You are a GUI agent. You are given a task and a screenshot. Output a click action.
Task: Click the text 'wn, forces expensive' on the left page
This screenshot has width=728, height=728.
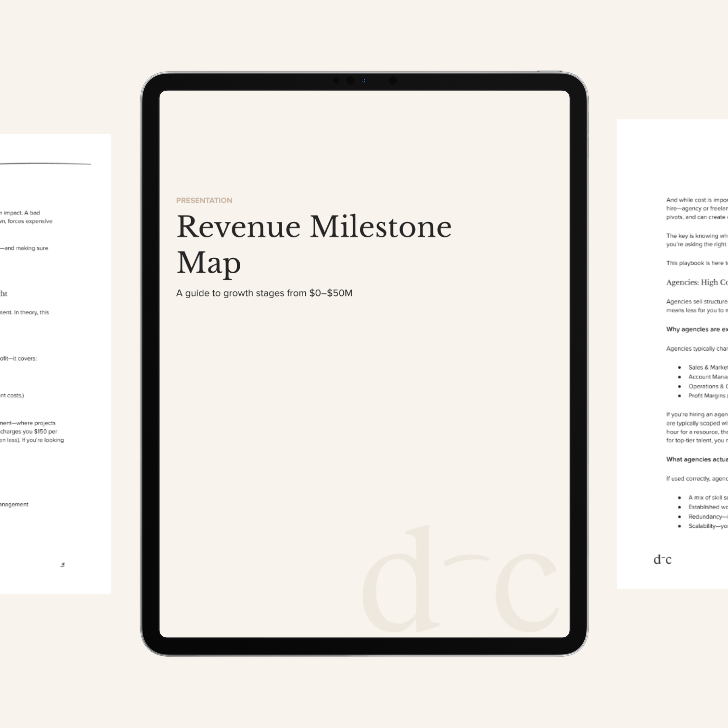[26, 221]
